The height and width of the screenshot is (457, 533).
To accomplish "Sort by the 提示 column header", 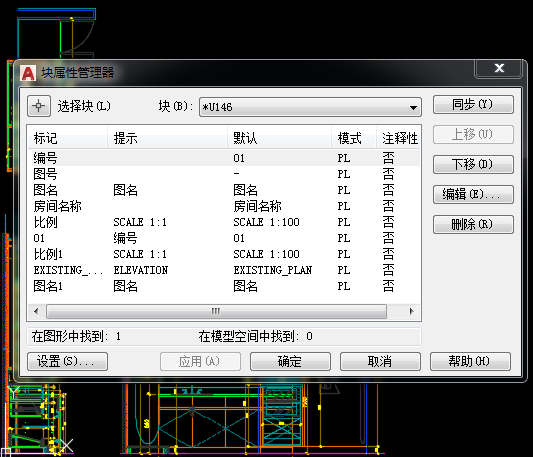I will click(x=167, y=138).
